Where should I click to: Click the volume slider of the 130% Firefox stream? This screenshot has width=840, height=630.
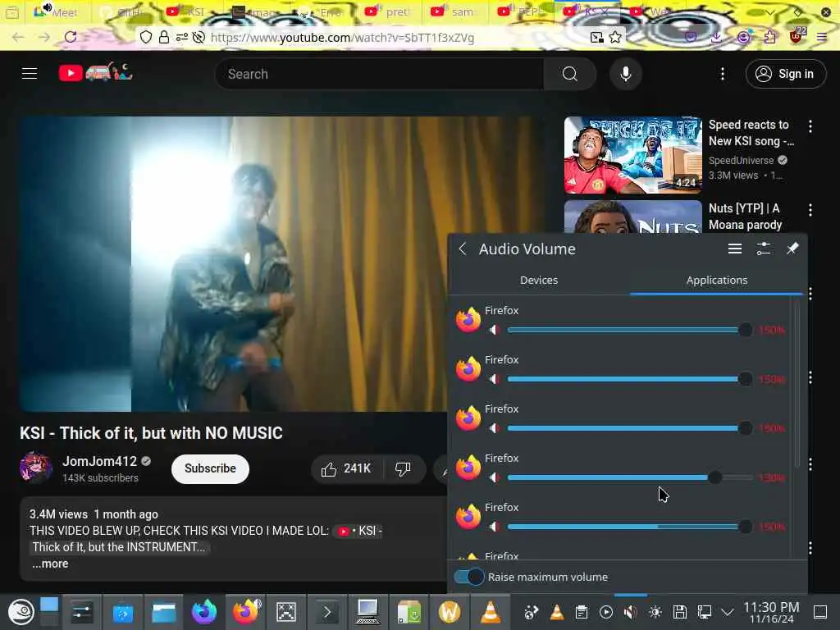coord(630,477)
